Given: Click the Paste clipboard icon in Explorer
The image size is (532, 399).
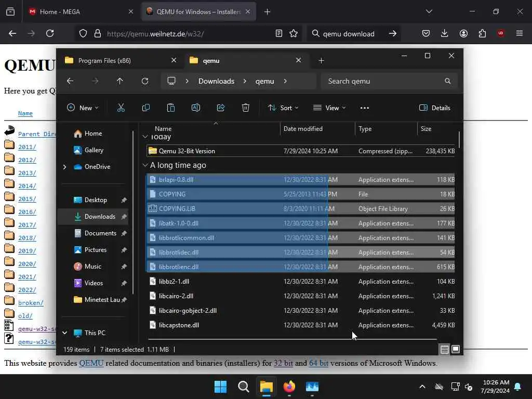Looking at the screenshot, I should point(170,108).
